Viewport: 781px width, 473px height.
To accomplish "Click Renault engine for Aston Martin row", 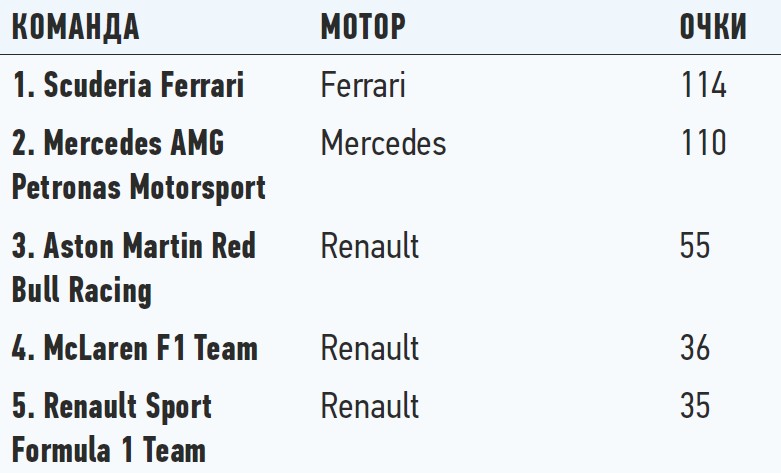I will coord(370,246).
